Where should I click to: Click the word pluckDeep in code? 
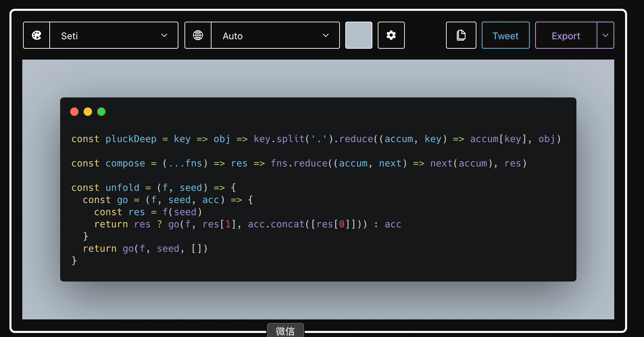(x=131, y=139)
